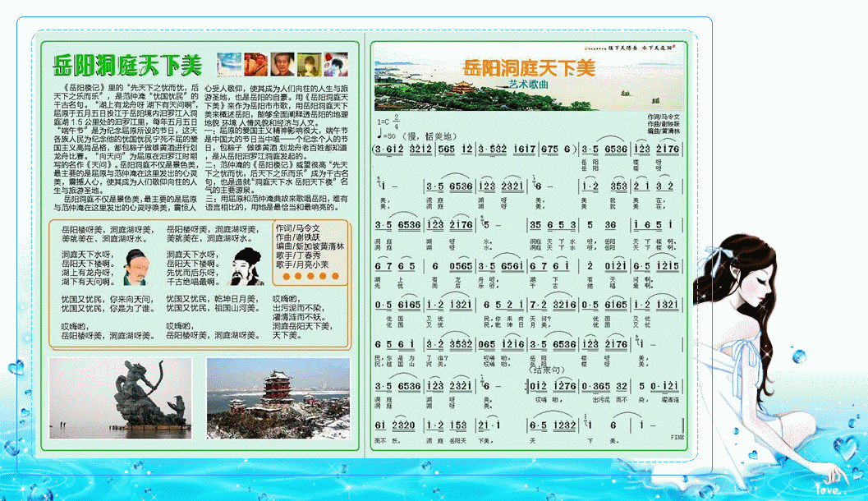Viewport: 868px width, 501px height.
Task: Click the lyric 忧国又忧民，祖国山河美
Action: 213,308
